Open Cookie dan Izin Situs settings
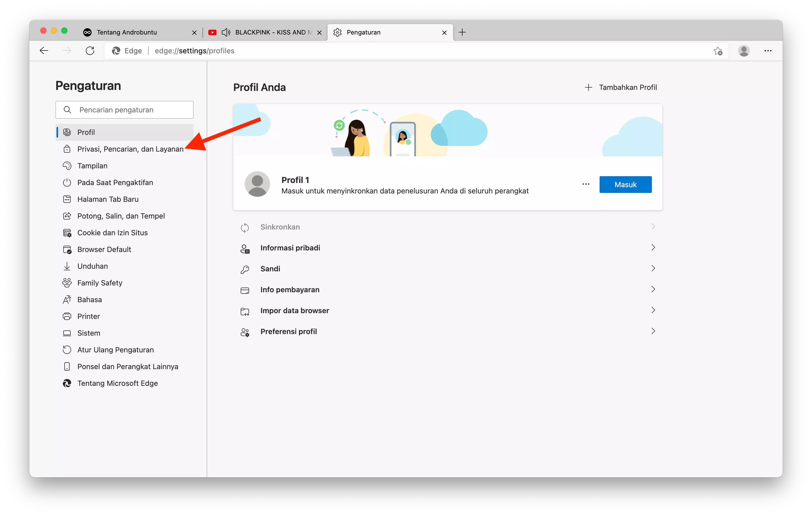Screen dimensions: 812x516 point(112,233)
